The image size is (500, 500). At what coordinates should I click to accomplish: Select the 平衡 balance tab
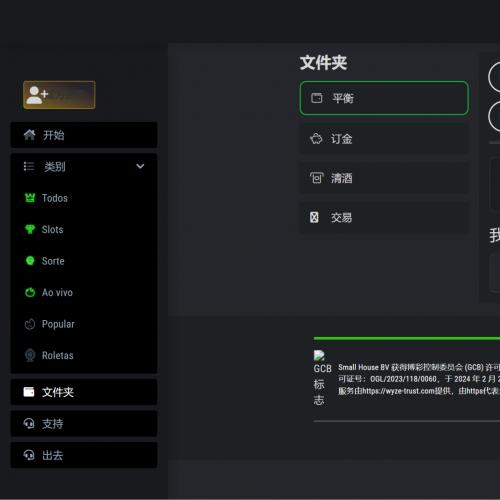(384, 98)
